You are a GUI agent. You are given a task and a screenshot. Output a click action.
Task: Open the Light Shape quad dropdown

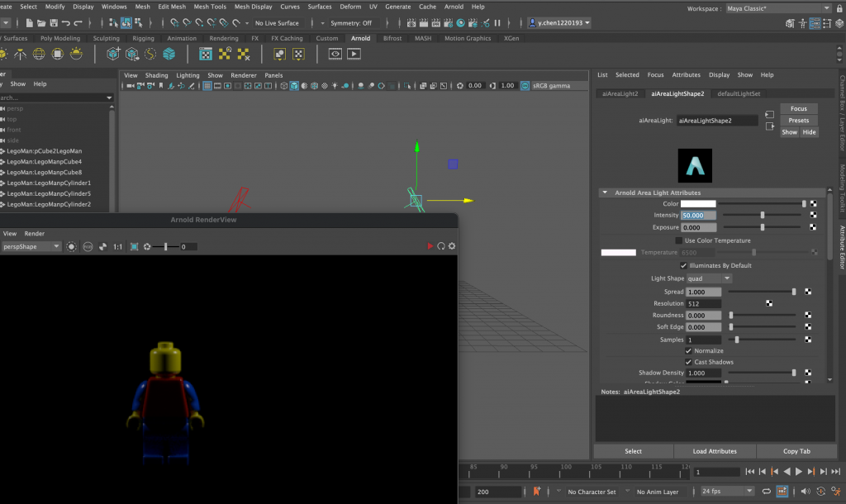[709, 278]
